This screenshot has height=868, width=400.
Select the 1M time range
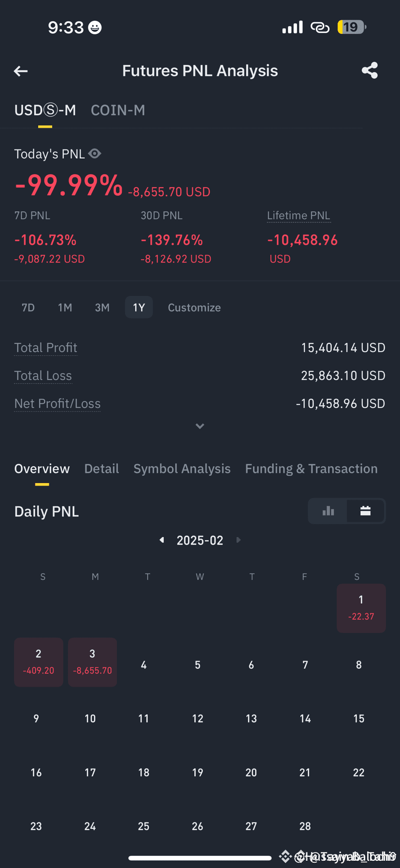65,308
